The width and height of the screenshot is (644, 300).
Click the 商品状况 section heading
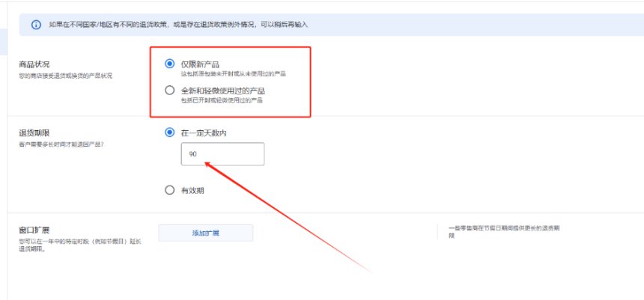[x=34, y=65]
